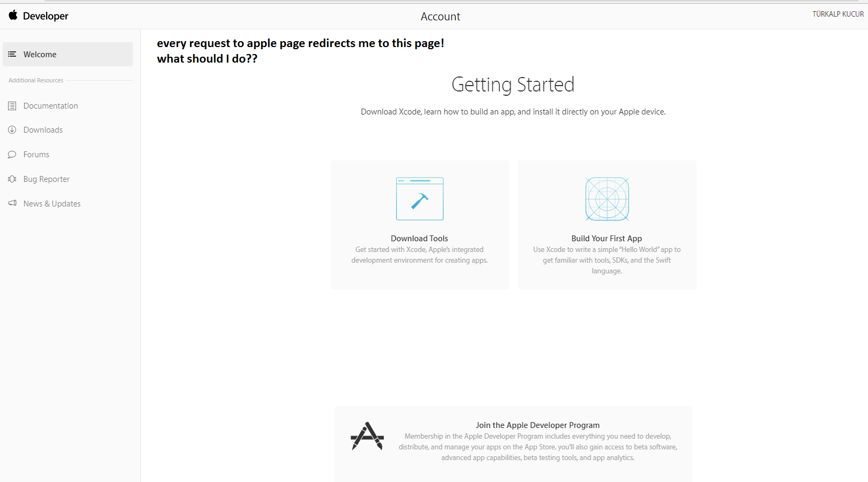Click the Download Tools hammer icon
Screen dimensions: 868x482
click(x=420, y=199)
